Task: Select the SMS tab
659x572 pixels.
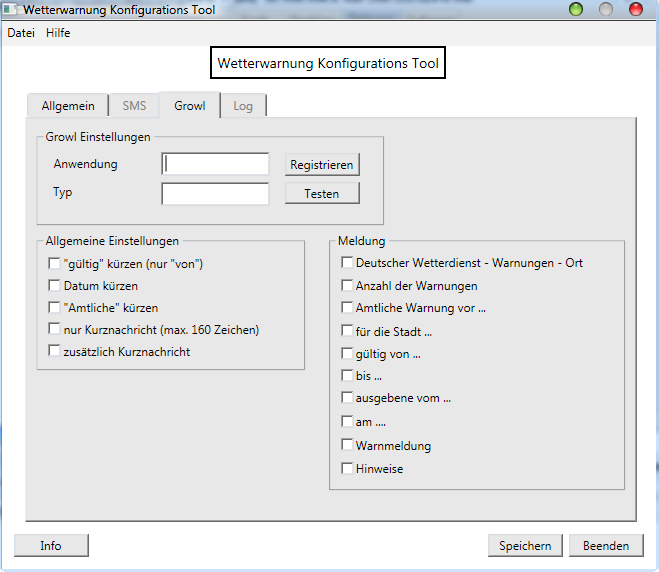Action: (x=134, y=106)
